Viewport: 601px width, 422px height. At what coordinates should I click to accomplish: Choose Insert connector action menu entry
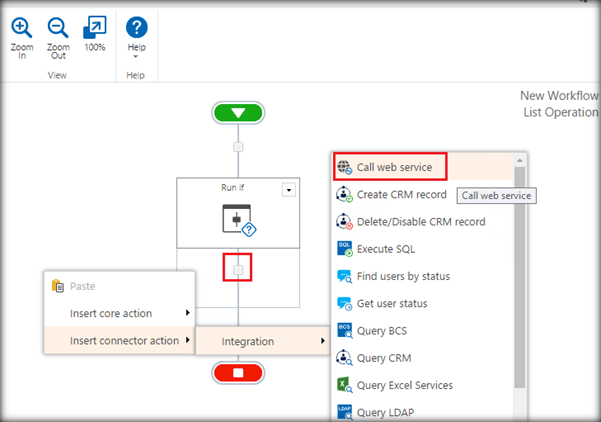[120, 340]
